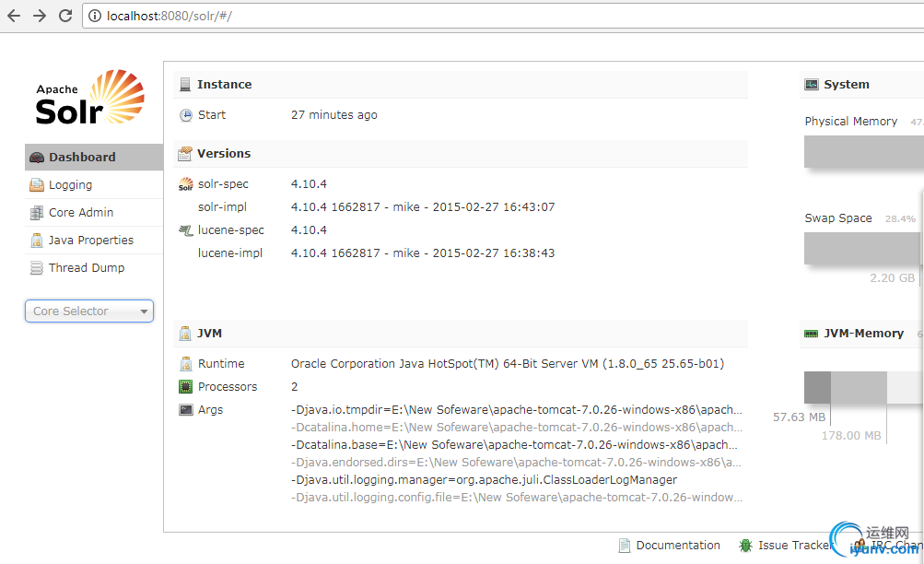Click the lucene-spec Lucene icon
The height and width of the screenshot is (564, 924).
185,230
